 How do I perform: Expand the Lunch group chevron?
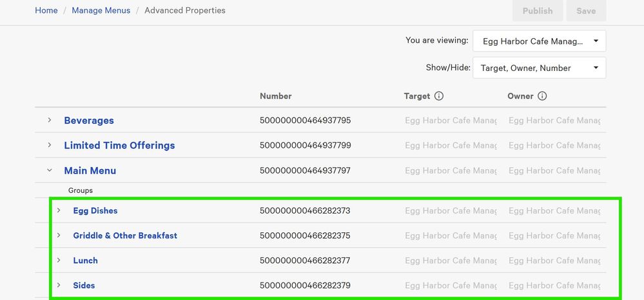59,260
